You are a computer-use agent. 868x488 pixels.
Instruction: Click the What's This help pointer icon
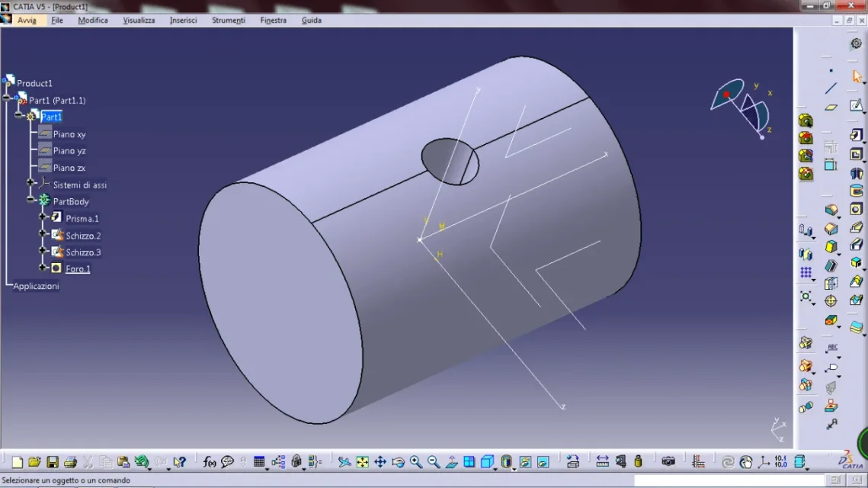179,462
